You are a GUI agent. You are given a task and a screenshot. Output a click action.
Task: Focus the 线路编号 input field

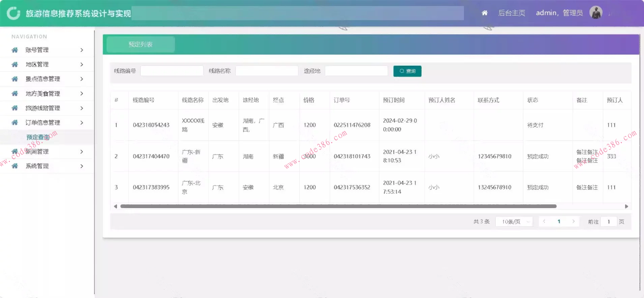pos(172,71)
